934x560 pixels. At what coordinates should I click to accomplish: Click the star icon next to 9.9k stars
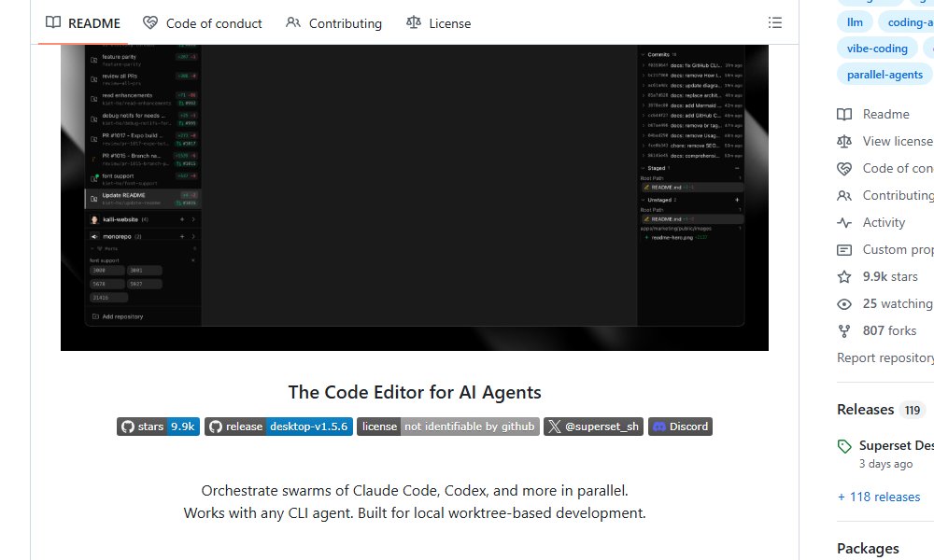tap(845, 276)
